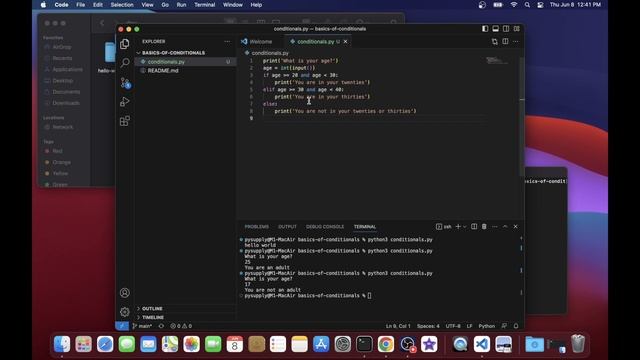Delete the terminal with trash icon
This screenshot has width=640, height=360.
(x=484, y=227)
